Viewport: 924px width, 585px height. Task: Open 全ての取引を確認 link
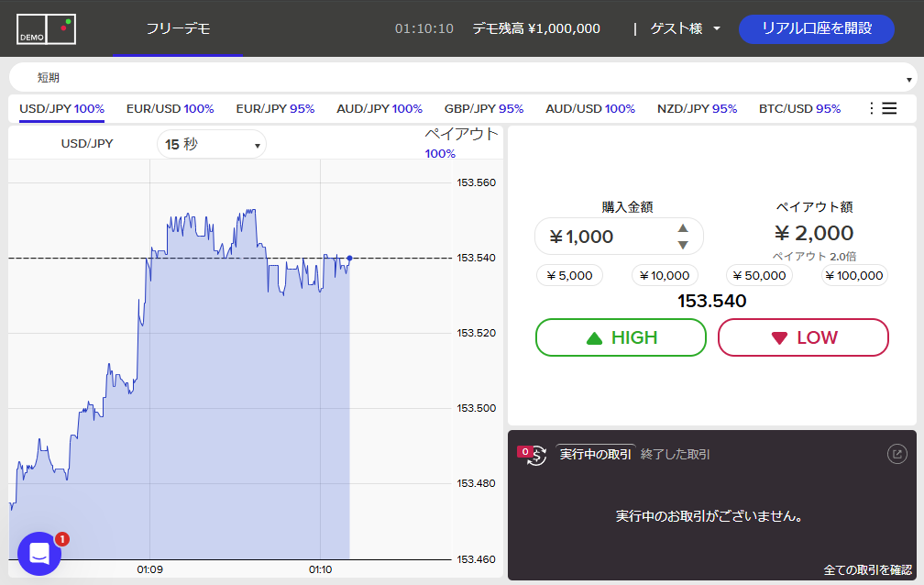(x=867, y=570)
